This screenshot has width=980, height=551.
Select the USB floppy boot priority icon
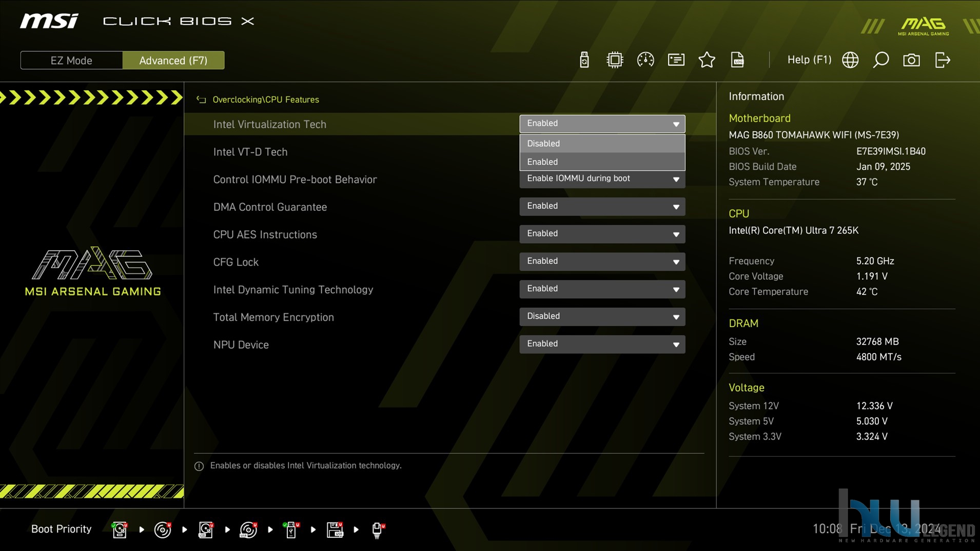335,529
